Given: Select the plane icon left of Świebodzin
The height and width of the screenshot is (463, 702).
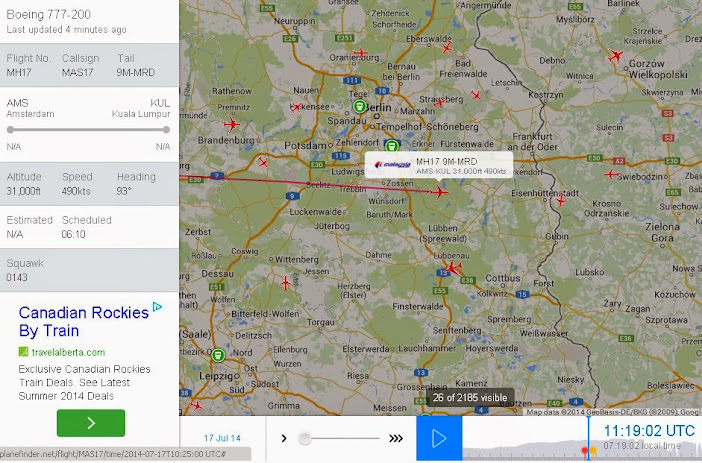Looking at the screenshot, I should 611,174.
